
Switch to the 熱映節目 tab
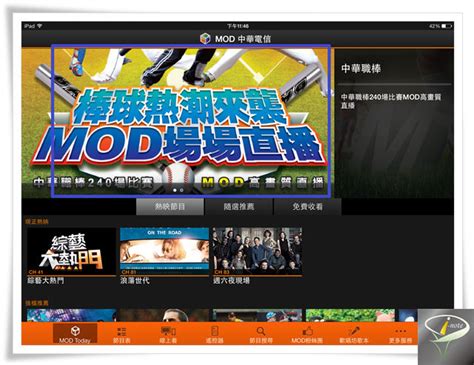coord(170,207)
